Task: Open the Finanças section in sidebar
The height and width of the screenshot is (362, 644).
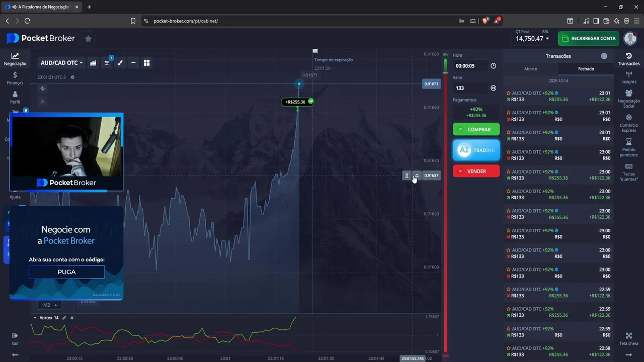Action: [x=15, y=78]
